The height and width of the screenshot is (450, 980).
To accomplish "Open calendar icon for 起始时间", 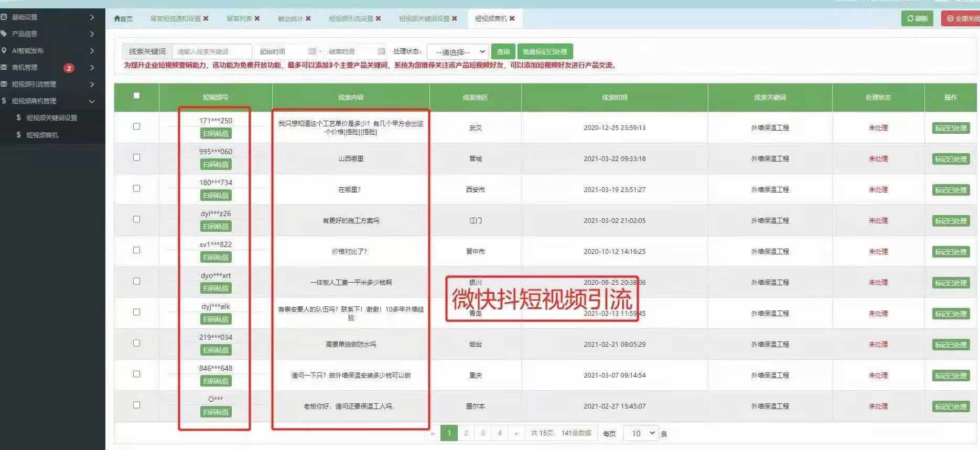I will 312,51.
